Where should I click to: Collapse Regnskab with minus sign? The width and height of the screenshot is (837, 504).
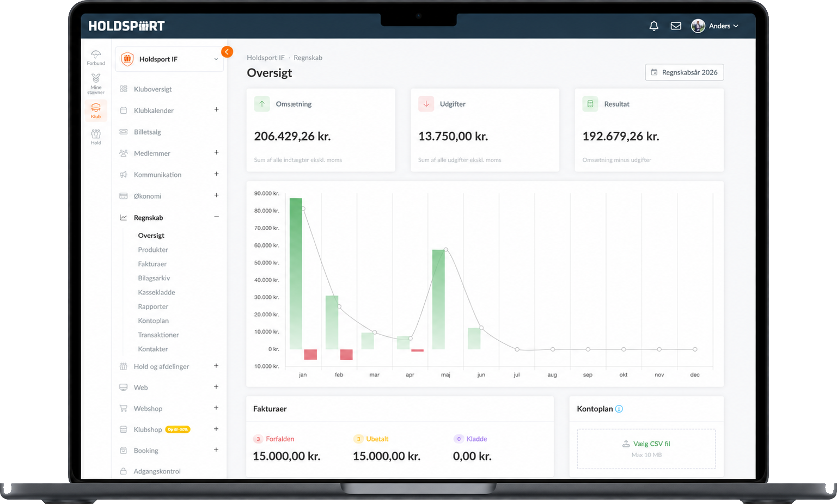pyautogui.click(x=216, y=217)
